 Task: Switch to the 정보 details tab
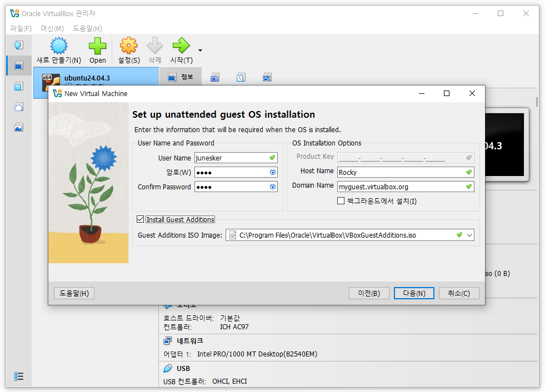[181, 77]
